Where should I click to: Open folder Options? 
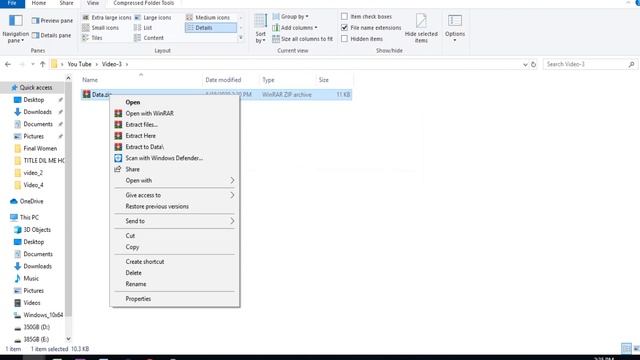455,28
